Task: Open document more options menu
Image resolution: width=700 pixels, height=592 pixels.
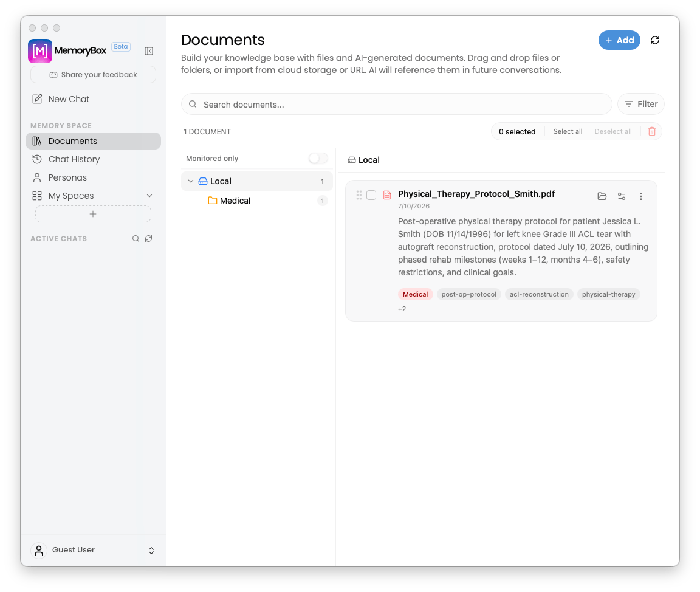Action: pyautogui.click(x=640, y=196)
